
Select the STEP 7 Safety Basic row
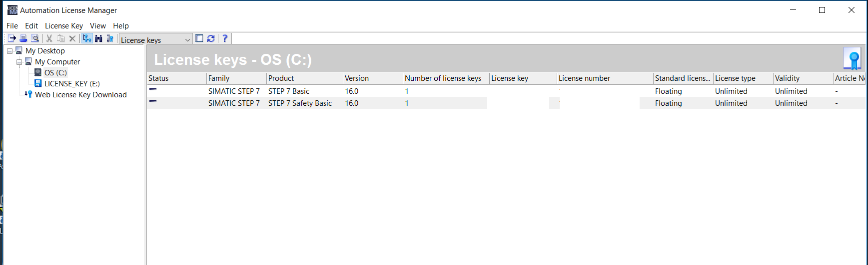point(506,103)
